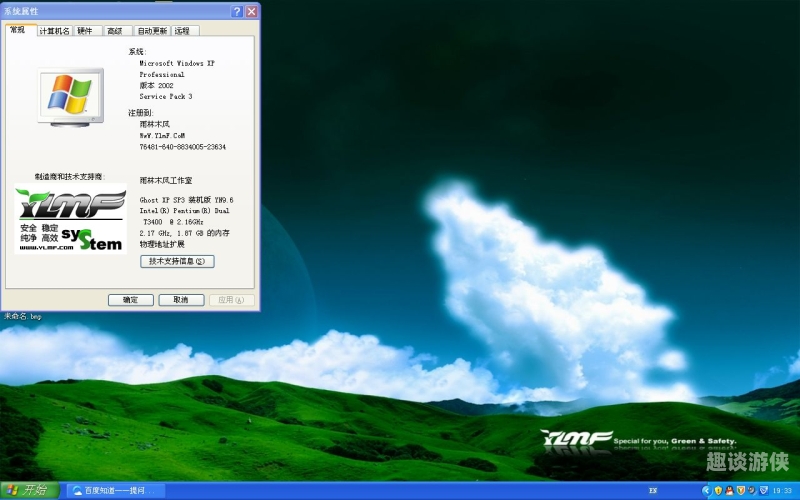Open the blue shield tray icon
The height and width of the screenshot is (500, 800).
coord(764,491)
